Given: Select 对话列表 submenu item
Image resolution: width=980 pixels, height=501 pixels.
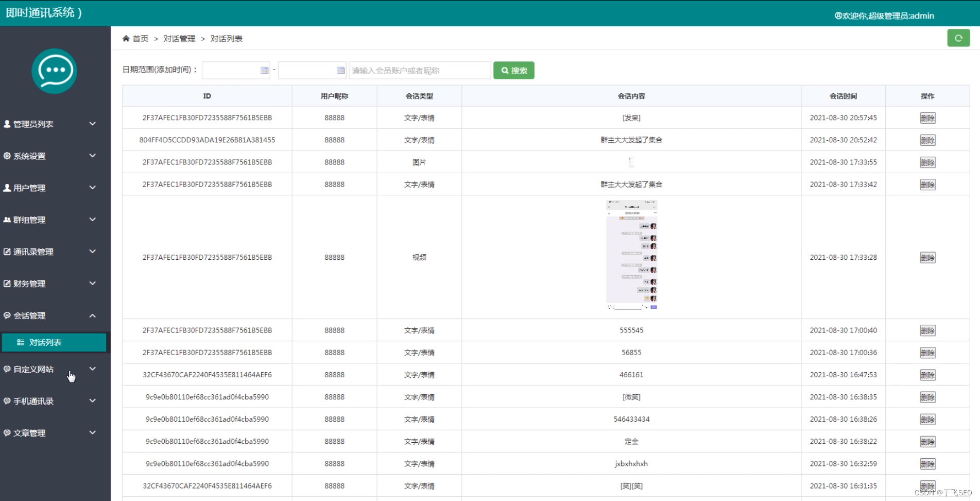Looking at the screenshot, I should (x=54, y=342).
